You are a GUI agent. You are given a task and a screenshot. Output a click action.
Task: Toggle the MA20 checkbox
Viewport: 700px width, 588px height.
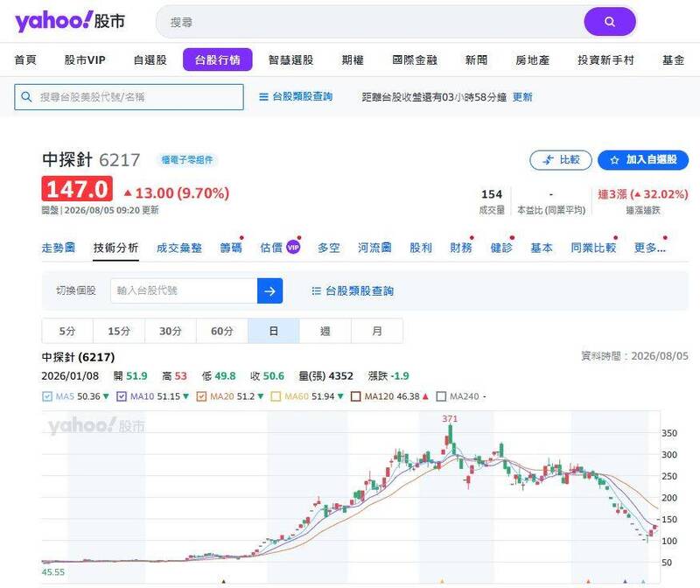coord(201,396)
